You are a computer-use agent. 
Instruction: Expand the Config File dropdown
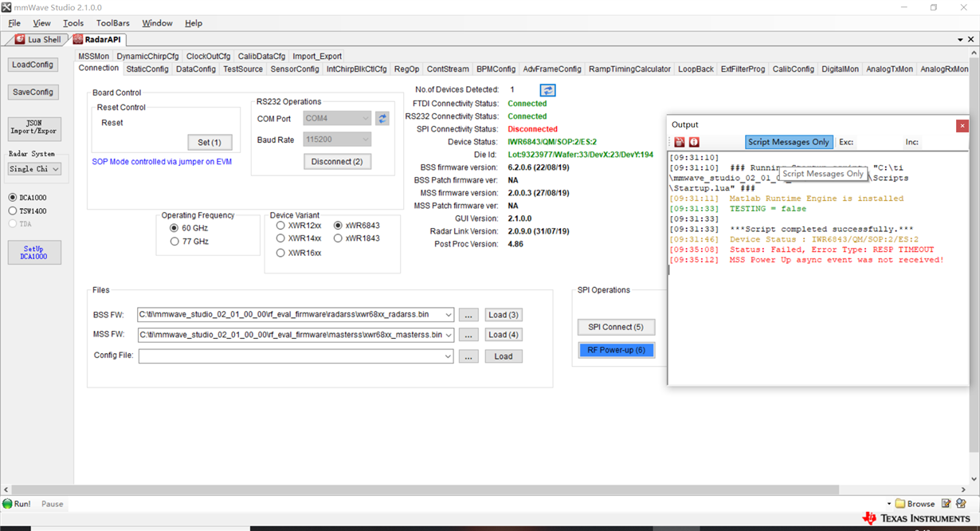pos(449,356)
